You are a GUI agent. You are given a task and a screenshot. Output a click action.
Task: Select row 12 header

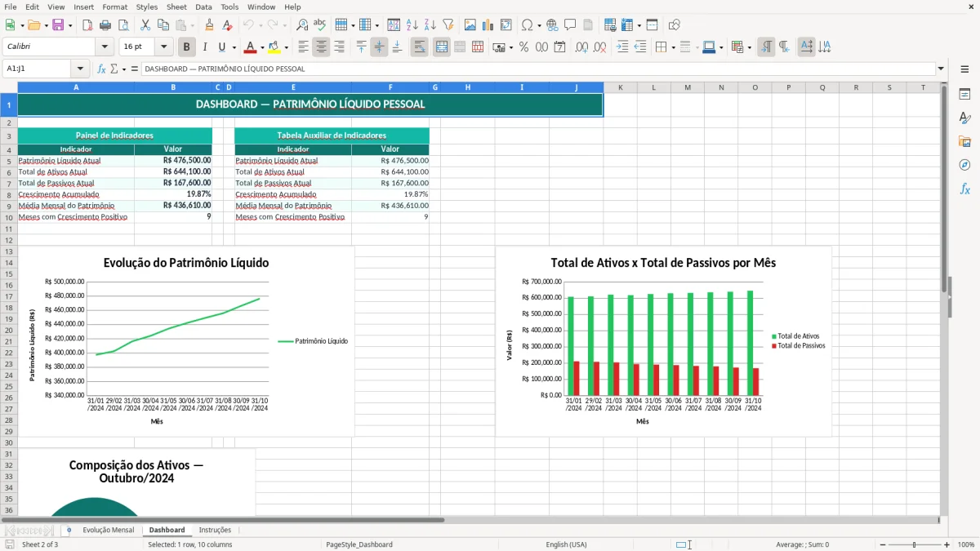(9, 240)
